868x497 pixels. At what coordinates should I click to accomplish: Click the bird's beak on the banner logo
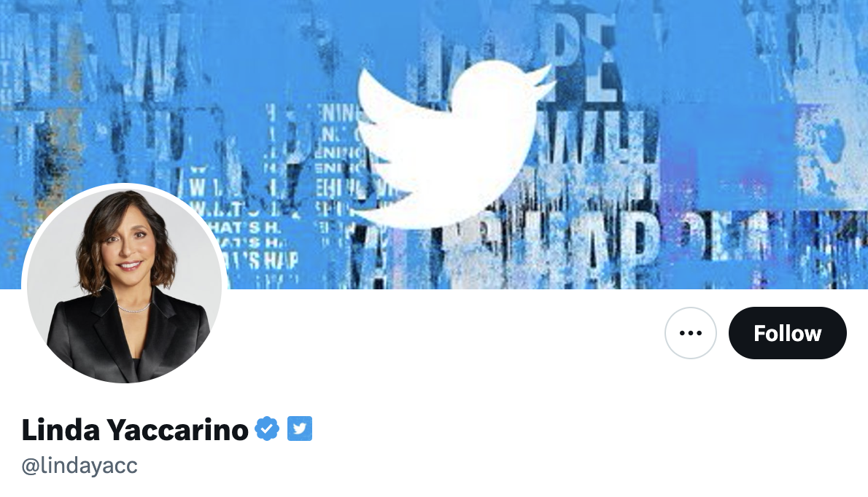(x=546, y=79)
